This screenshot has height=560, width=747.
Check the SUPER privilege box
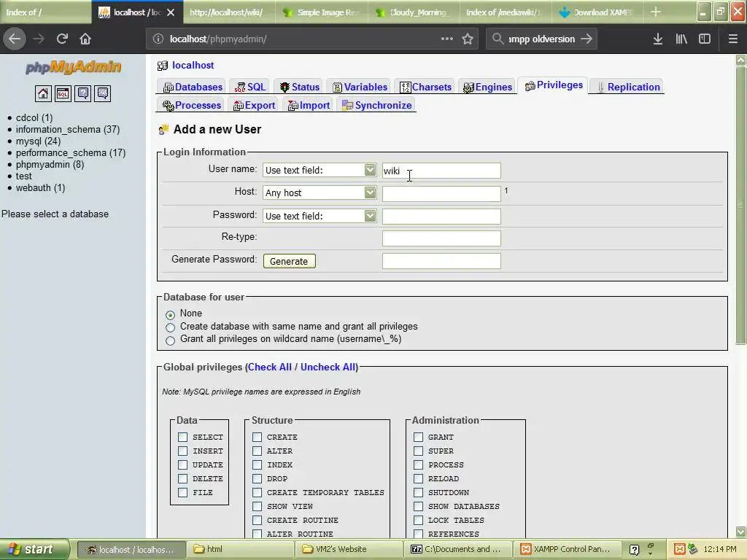tap(418, 451)
